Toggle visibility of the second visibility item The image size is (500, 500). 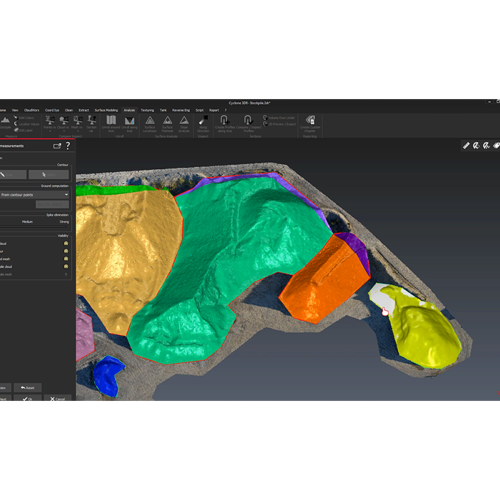click(x=66, y=251)
